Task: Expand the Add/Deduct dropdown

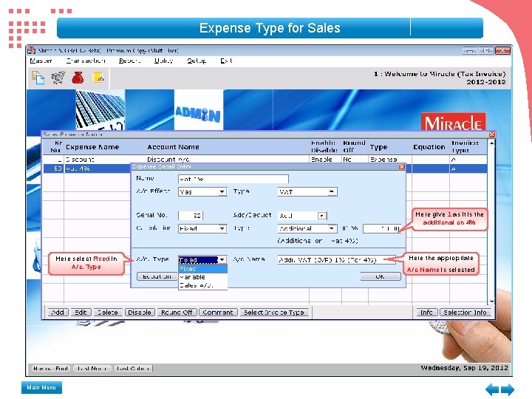Action: click(x=321, y=216)
